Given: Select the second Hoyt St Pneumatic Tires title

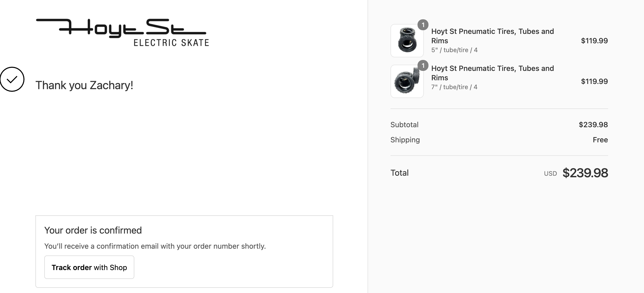Looking at the screenshot, I should click(x=492, y=73).
